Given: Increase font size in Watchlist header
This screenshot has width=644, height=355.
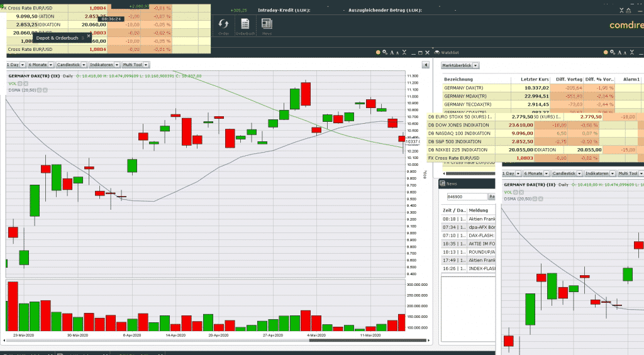Looking at the screenshot, I should click(619, 53).
